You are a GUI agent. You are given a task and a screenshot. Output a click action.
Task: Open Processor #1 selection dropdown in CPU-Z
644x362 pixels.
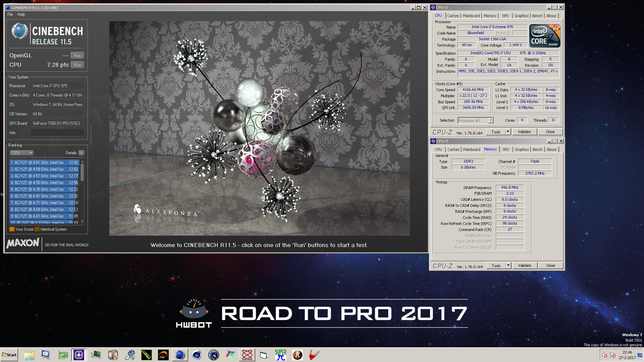point(476,121)
